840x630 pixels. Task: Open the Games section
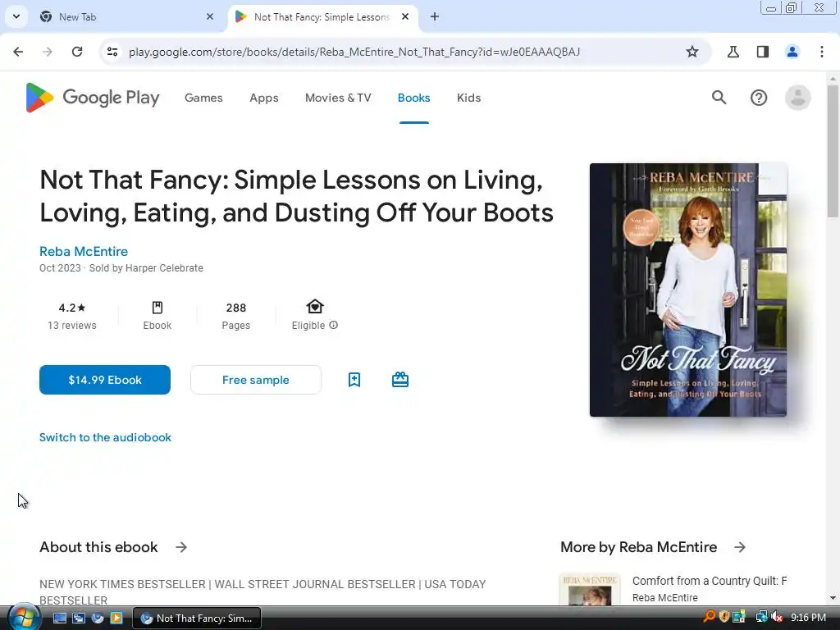click(203, 98)
